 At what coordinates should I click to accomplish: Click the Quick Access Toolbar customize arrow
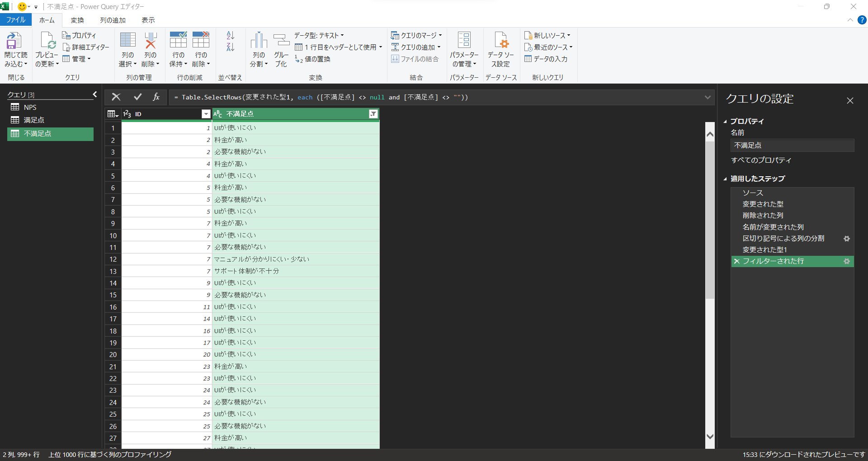[36, 7]
